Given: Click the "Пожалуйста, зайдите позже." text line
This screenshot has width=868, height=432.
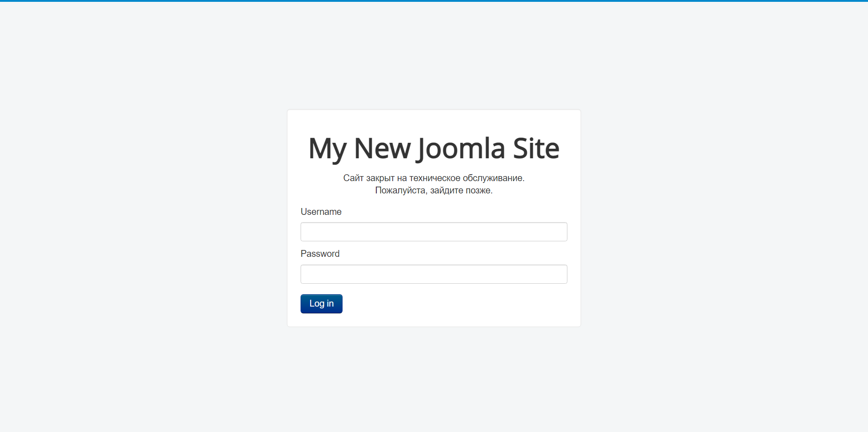Looking at the screenshot, I should pos(434,190).
